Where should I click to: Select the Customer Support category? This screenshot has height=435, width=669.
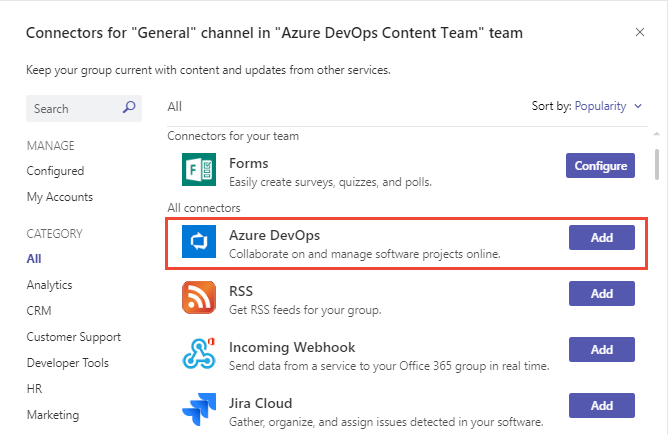(74, 337)
